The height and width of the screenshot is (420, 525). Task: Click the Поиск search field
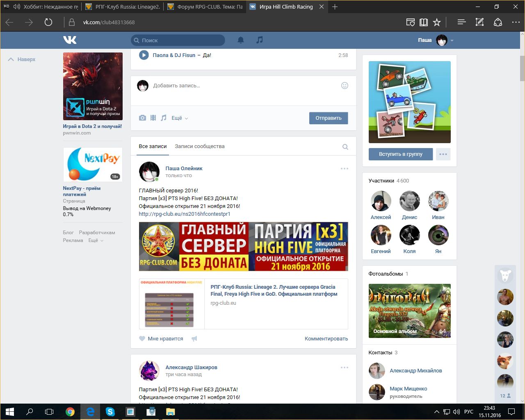(x=178, y=40)
